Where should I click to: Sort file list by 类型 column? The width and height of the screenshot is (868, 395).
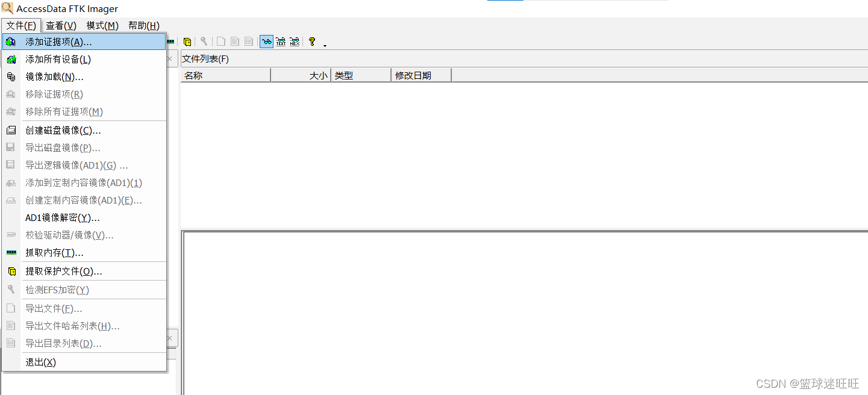pyautogui.click(x=361, y=75)
